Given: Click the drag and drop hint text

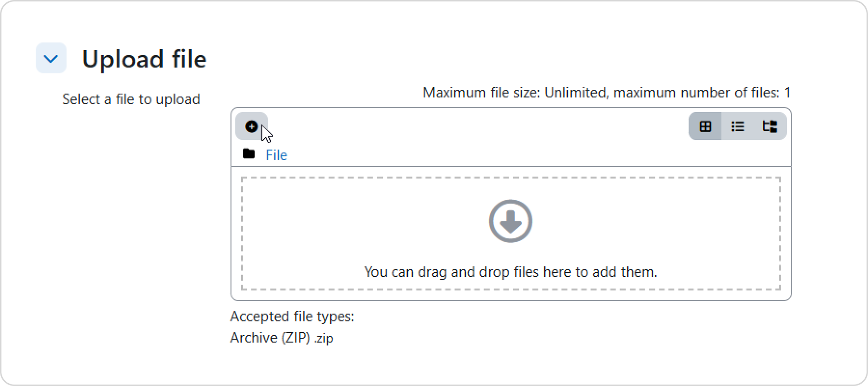Looking at the screenshot, I should point(510,272).
